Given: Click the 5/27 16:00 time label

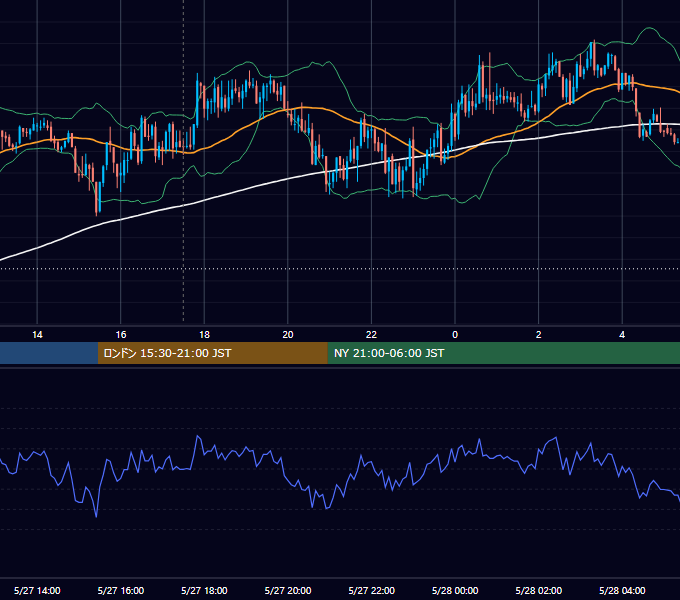Looking at the screenshot, I should [121, 590].
